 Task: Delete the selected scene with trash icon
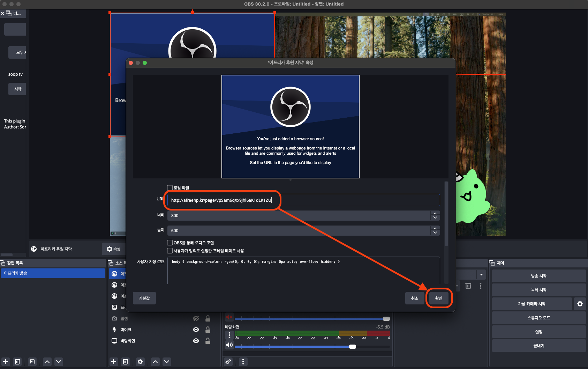17,362
